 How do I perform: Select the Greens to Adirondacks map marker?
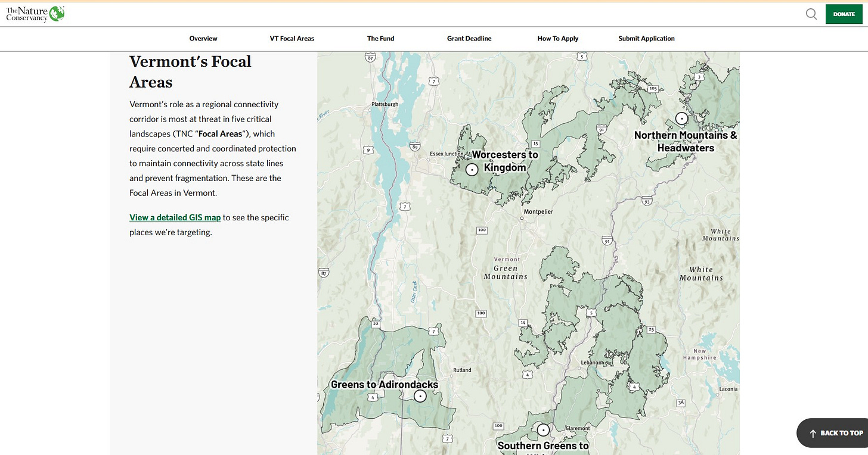click(x=420, y=396)
